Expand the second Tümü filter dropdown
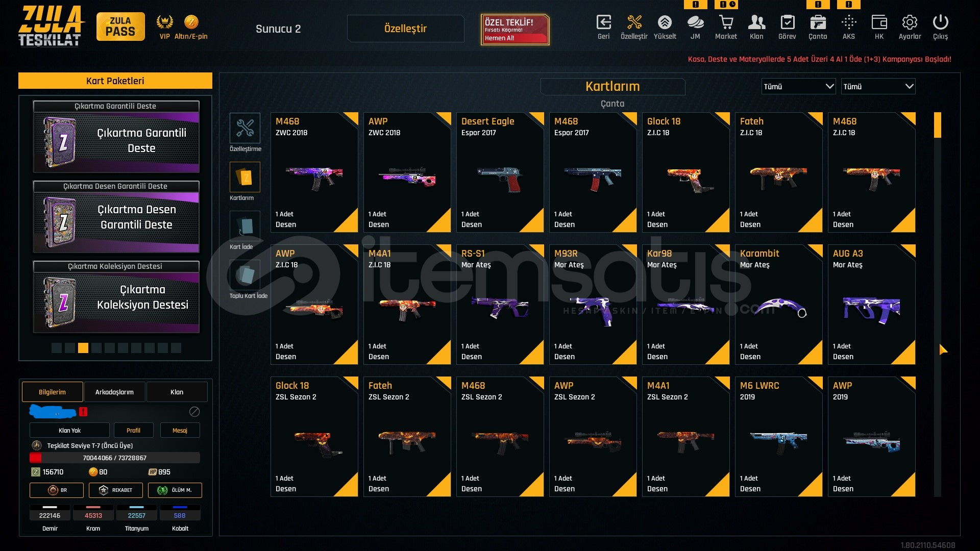This screenshot has width=980, height=551. (878, 86)
